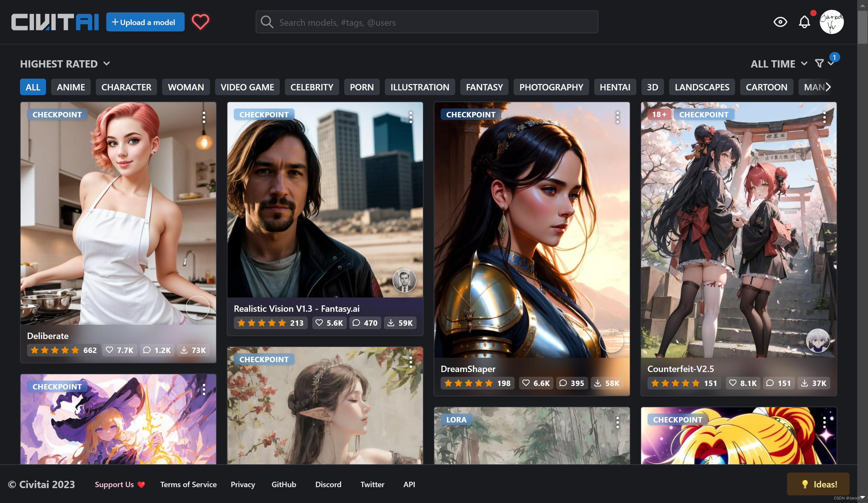This screenshot has height=503, width=868.
Task: Select the ANIME category tab
Action: coord(71,87)
